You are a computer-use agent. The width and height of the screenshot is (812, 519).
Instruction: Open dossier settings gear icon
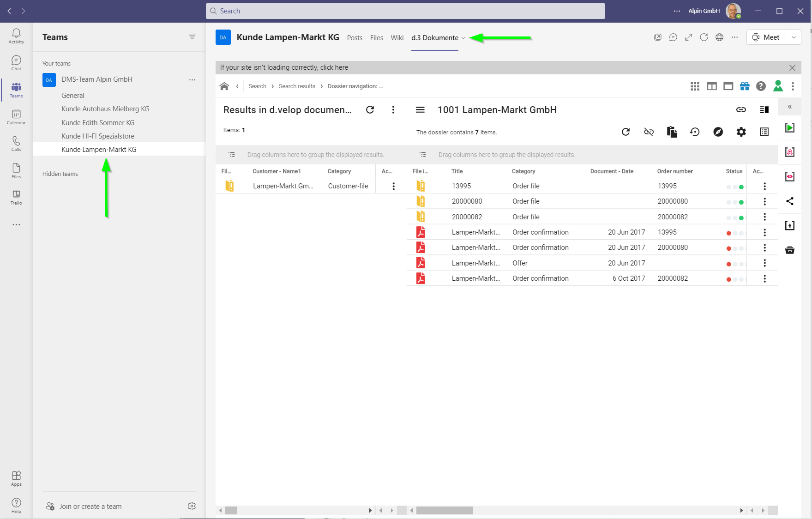tap(741, 132)
